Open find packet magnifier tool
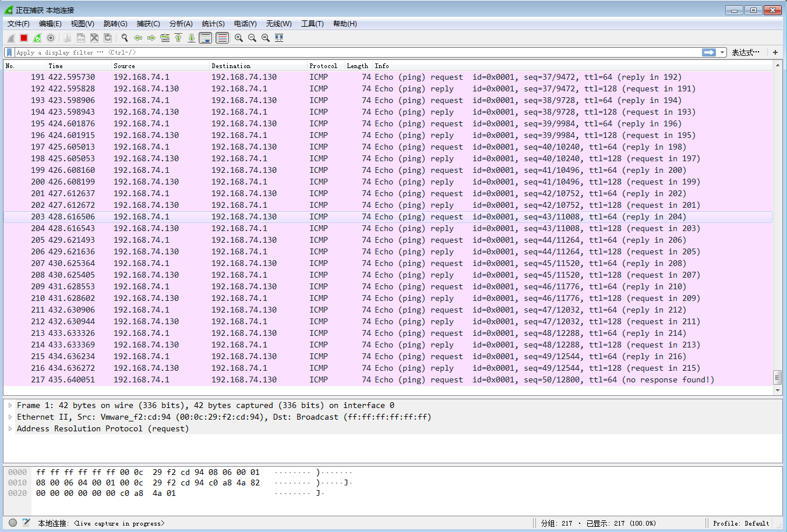This screenshot has height=532, width=787. coord(125,38)
